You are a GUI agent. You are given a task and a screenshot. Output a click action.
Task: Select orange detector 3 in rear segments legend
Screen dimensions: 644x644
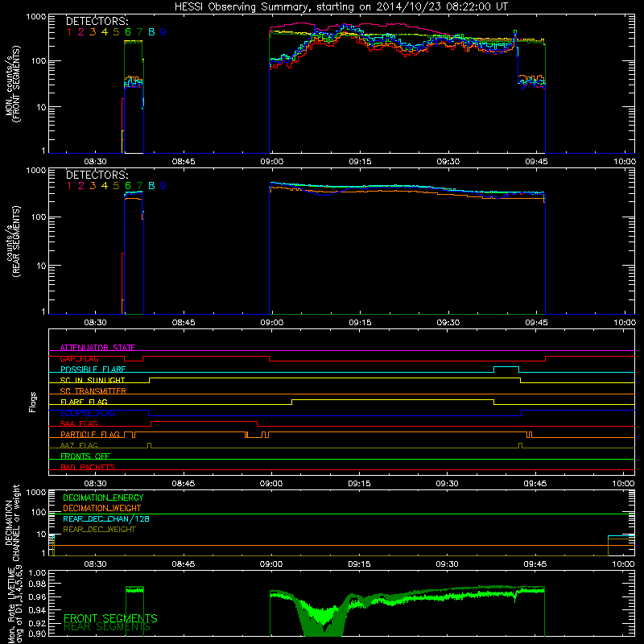coord(93,186)
